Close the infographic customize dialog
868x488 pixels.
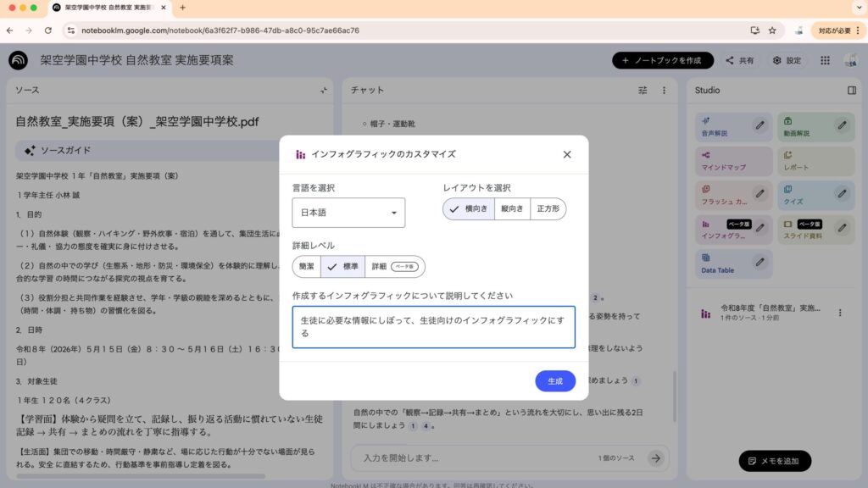click(567, 154)
